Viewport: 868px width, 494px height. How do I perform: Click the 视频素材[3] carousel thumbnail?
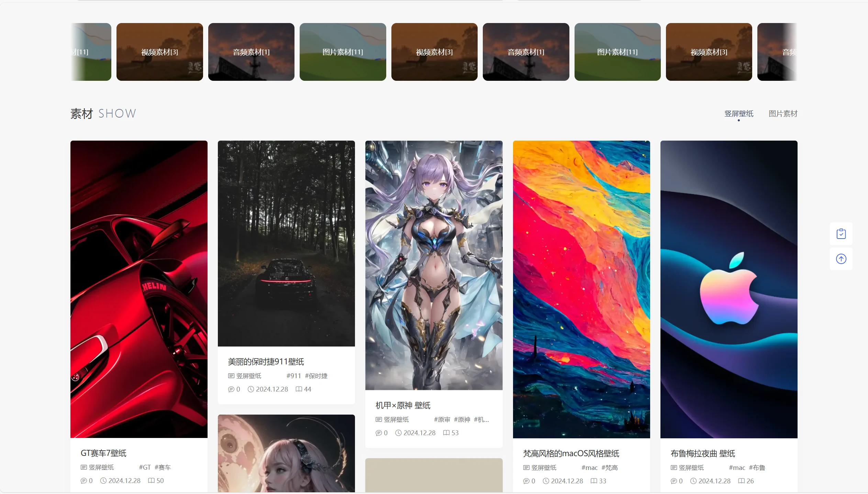tap(159, 52)
